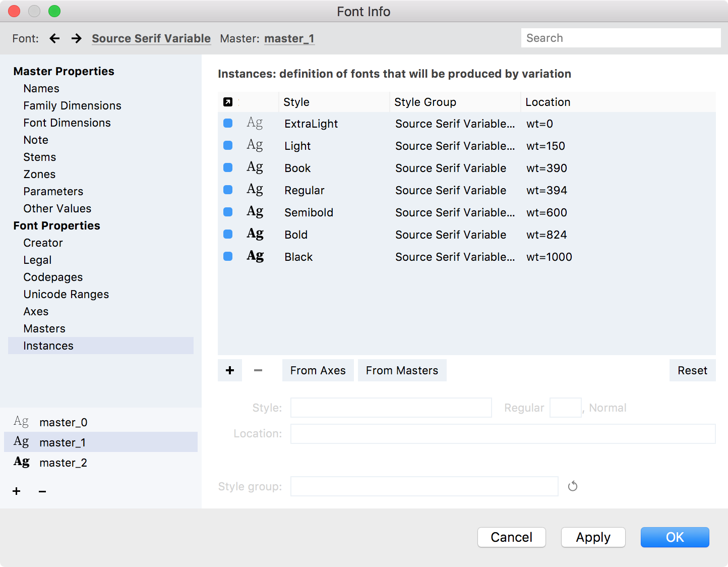Open Family Dimensions page
This screenshot has height=567, width=728.
pyautogui.click(x=72, y=105)
